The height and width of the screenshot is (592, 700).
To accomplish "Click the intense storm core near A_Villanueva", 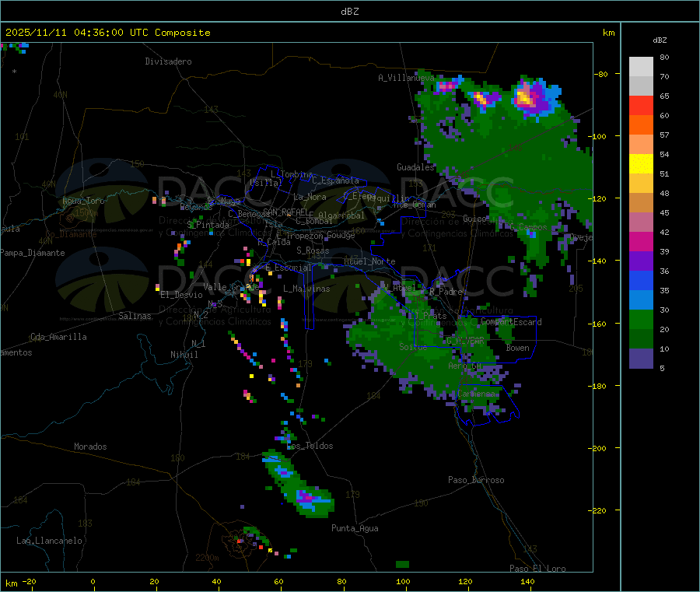I will [526, 96].
